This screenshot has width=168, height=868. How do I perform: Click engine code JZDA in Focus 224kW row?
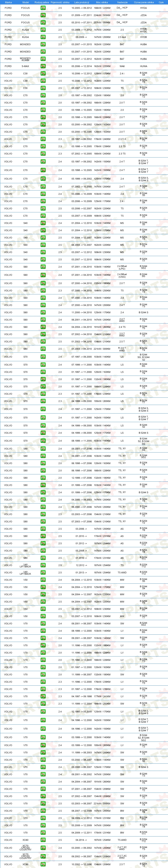[143, 15]
